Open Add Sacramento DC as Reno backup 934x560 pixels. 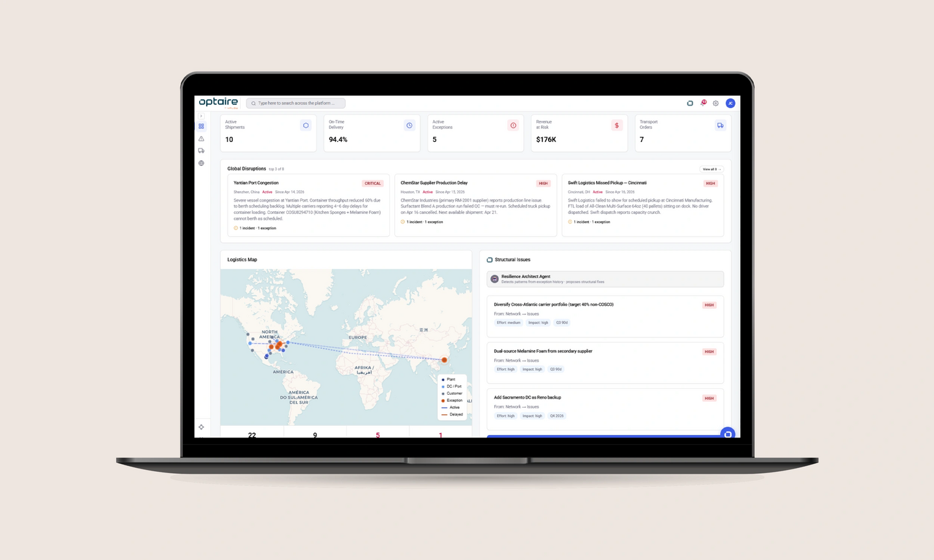(x=527, y=397)
